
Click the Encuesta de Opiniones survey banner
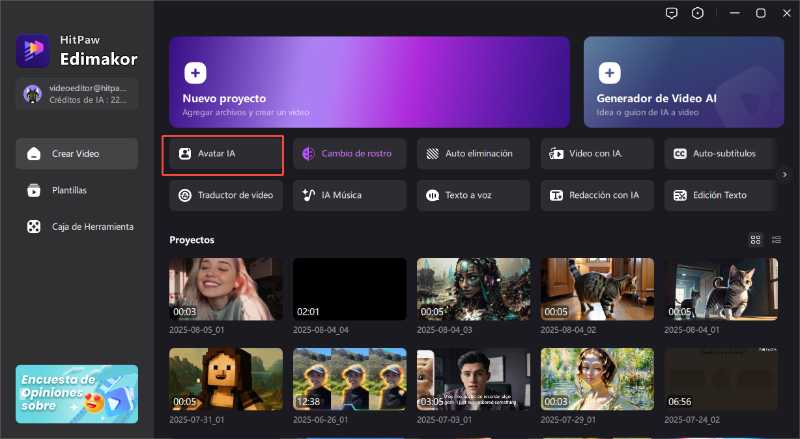click(77, 394)
